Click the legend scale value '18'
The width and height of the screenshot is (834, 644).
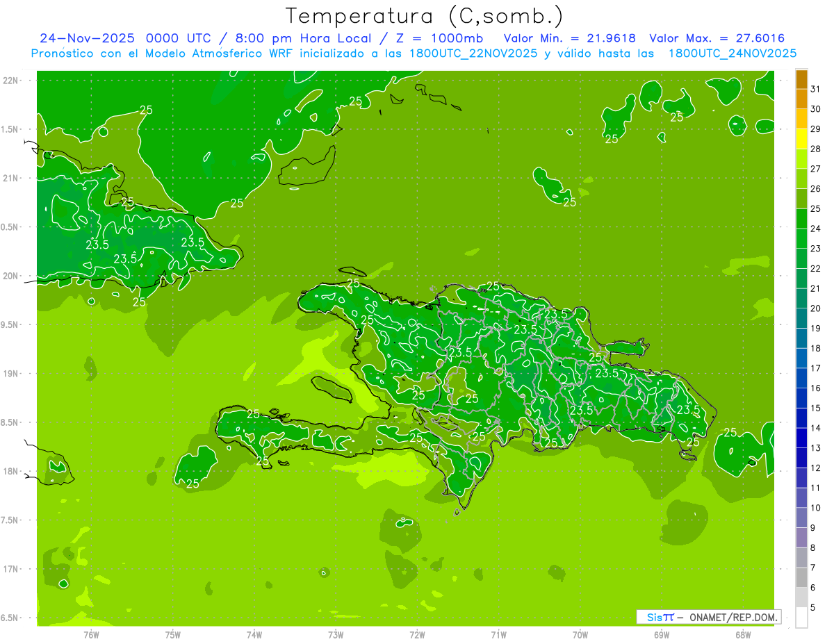[816, 348]
